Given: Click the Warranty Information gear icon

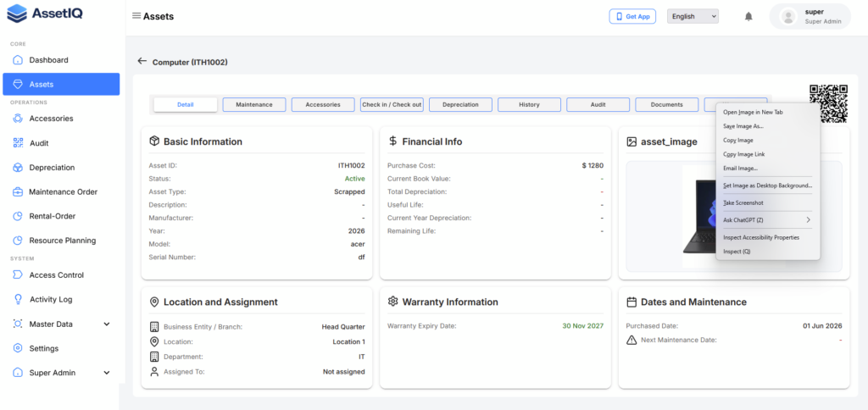Looking at the screenshot, I should point(393,302).
